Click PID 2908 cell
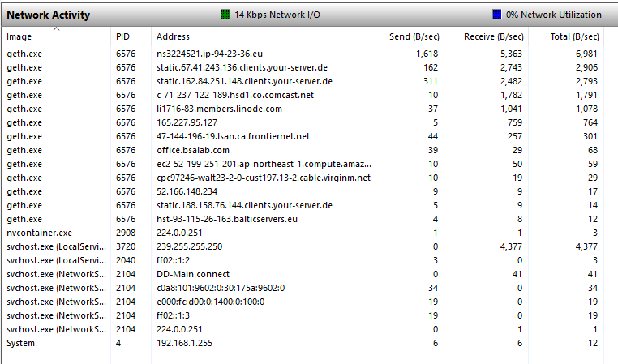Viewport: 618px width, 364px height. [x=126, y=233]
